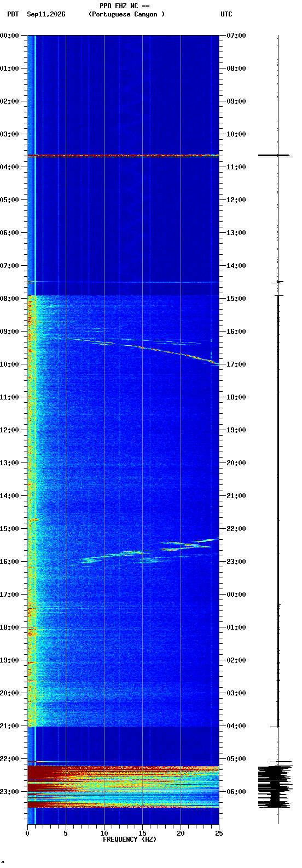Viewport: 302px width, 868px height.
Task: Click the '25' frequency axis tick label
Action: tap(219, 833)
